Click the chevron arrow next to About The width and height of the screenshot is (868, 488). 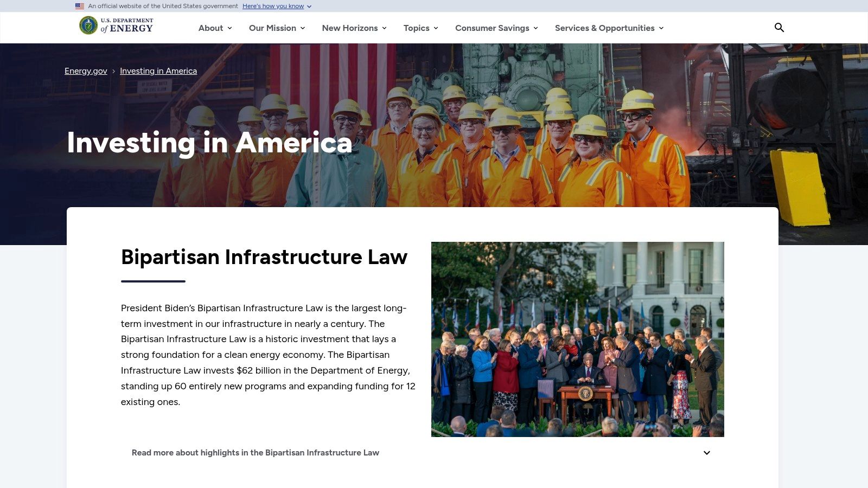(229, 28)
